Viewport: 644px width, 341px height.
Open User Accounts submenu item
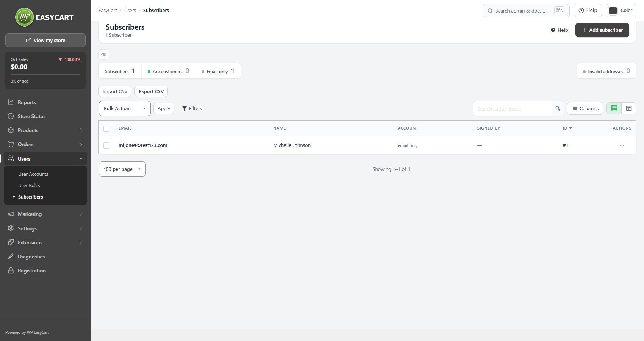point(33,174)
